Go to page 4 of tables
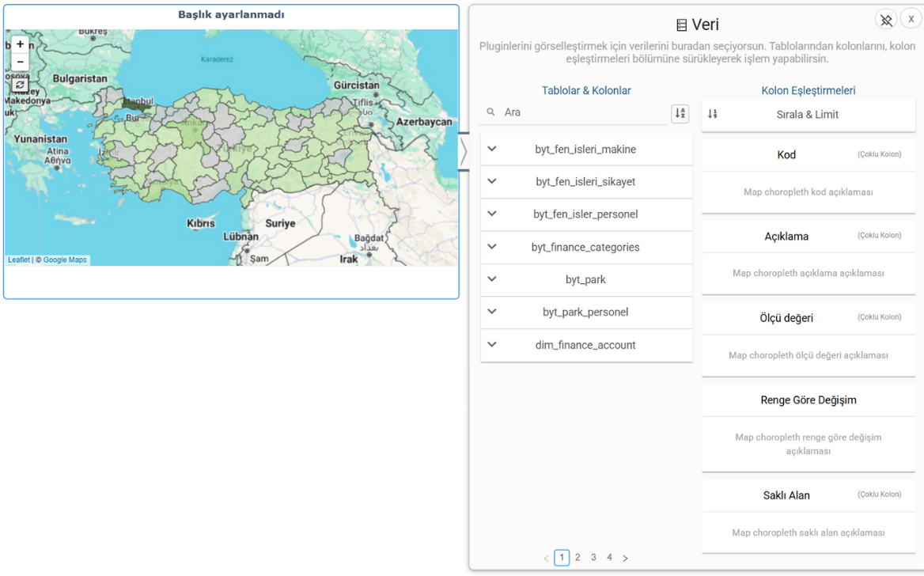The image size is (924, 576). 609,558
